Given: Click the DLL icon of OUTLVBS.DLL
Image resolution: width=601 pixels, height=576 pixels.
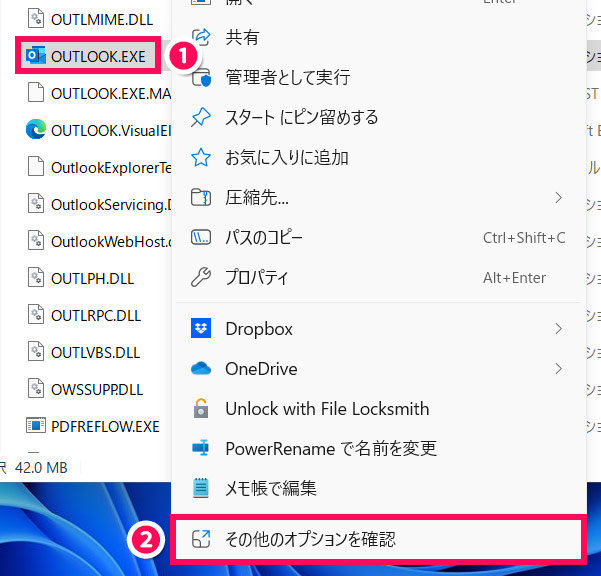Looking at the screenshot, I should 36,352.
